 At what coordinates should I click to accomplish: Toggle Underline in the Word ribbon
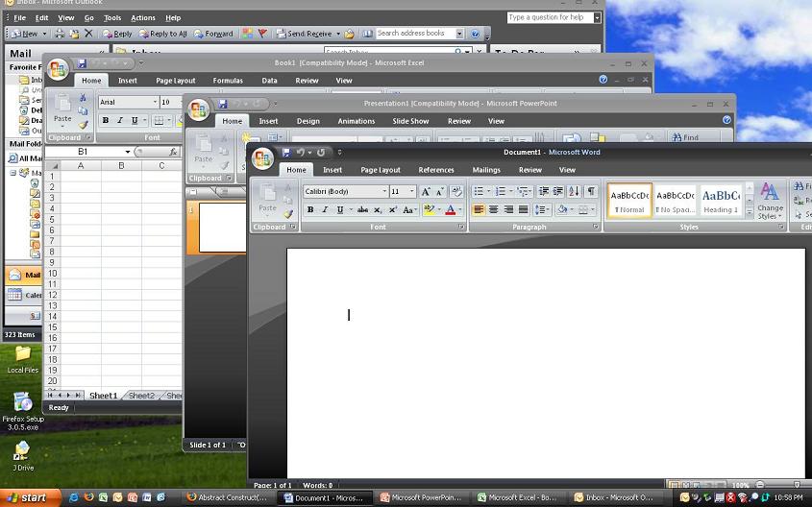(340, 209)
